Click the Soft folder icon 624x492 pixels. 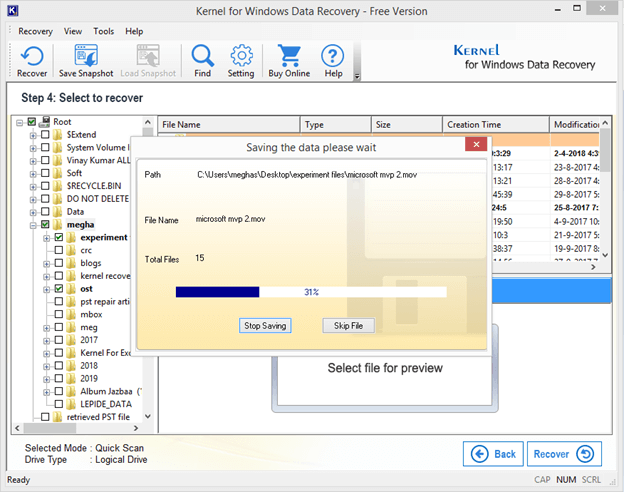pos(58,173)
